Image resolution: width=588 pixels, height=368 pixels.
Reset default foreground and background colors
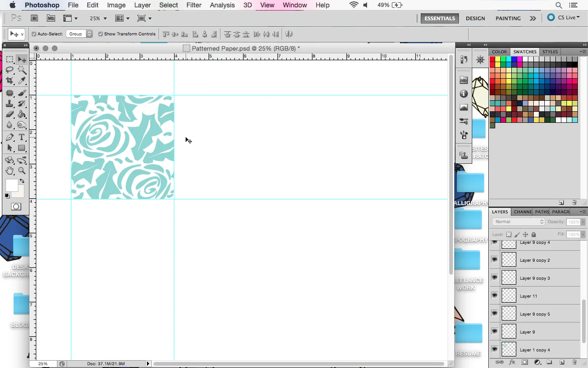point(7,196)
